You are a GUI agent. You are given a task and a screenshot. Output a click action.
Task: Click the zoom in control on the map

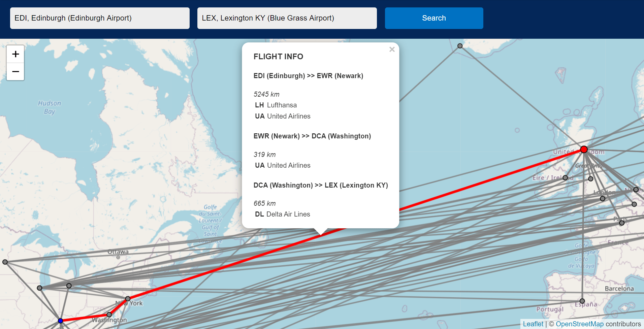15,54
